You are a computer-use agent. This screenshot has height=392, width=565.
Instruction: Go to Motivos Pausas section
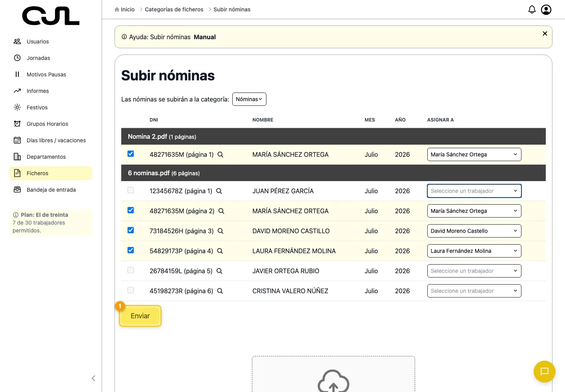pos(51,74)
